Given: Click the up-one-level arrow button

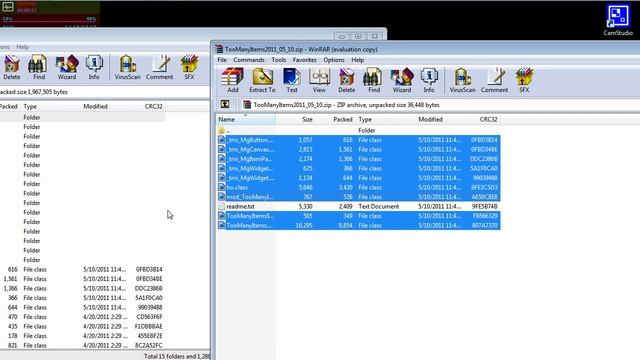Looking at the screenshot, I should tap(225, 104).
